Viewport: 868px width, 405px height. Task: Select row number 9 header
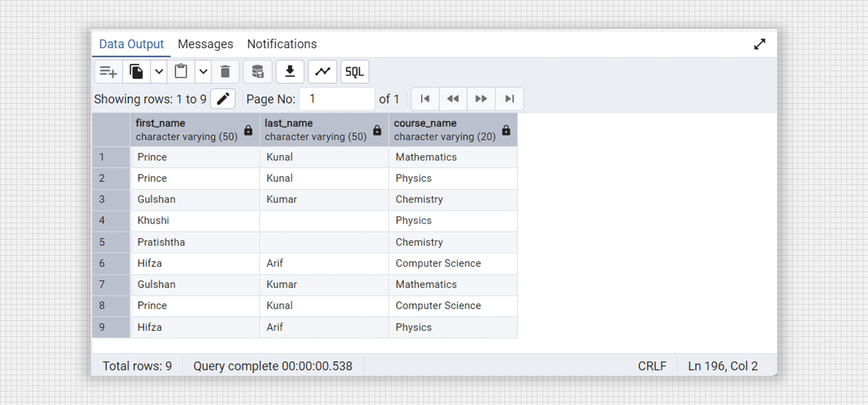coord(111,327)
